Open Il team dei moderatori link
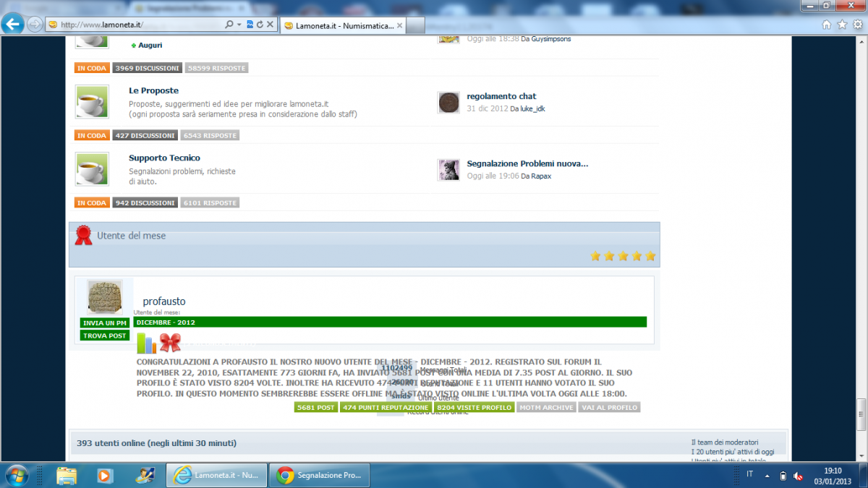The height and width of the screenshot is (488, 868). pos(725,442)
